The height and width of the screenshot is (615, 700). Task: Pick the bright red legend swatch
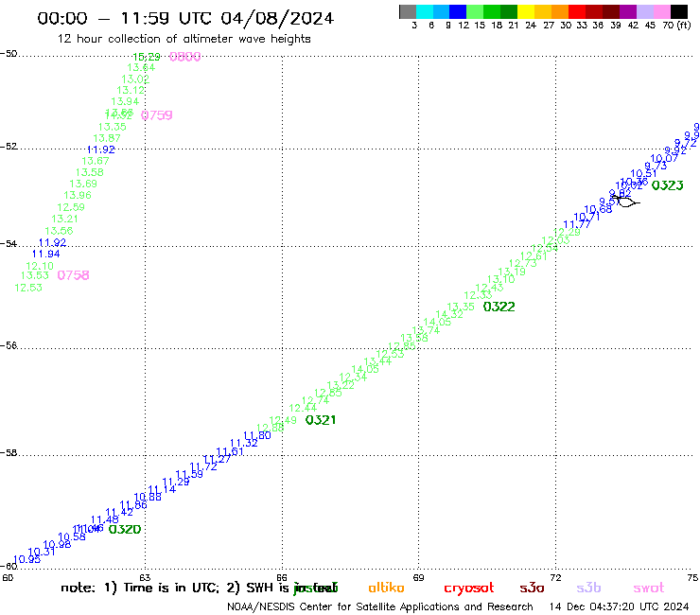pos(577,11)
